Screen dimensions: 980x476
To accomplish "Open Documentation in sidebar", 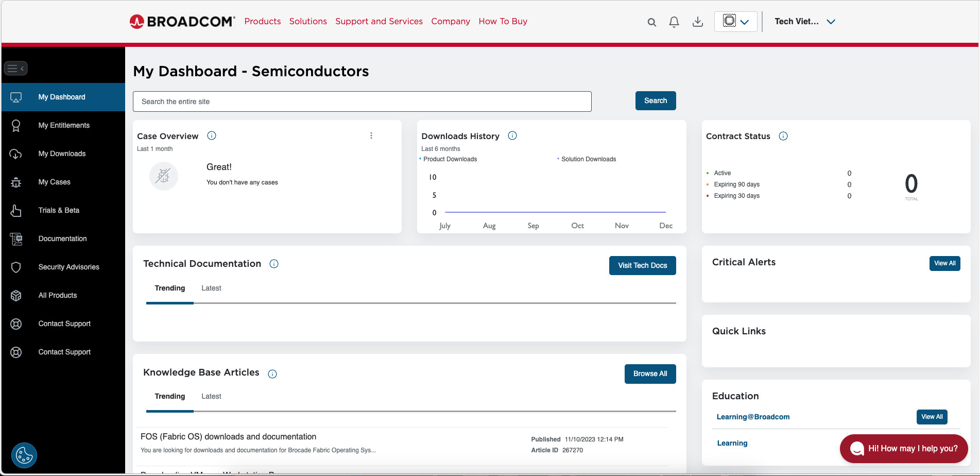I will 63,239.
